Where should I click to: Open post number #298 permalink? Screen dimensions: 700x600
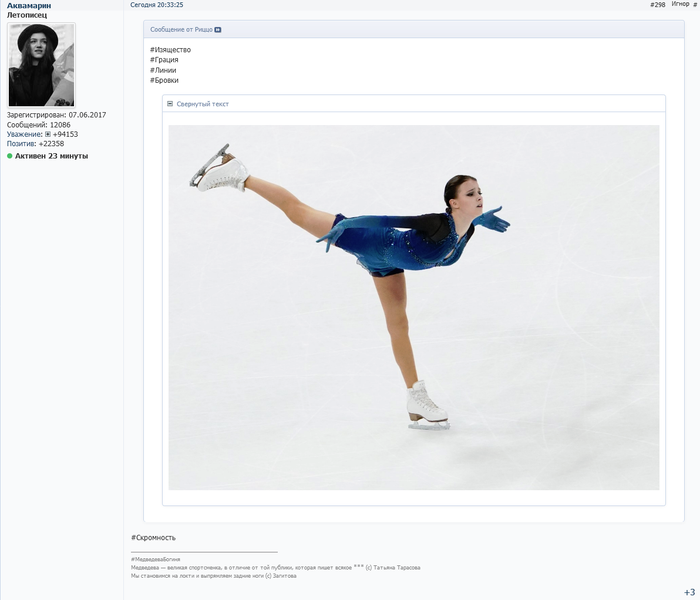point(658,5)
